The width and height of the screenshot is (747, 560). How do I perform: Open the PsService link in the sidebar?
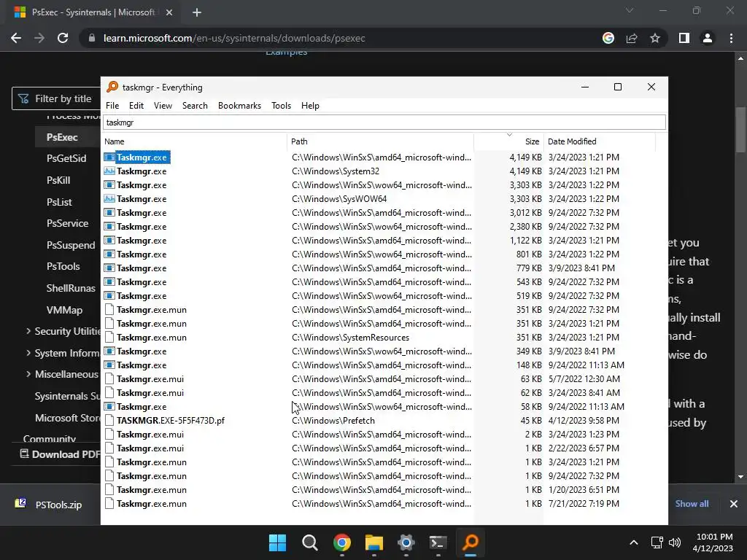point(67,223)
